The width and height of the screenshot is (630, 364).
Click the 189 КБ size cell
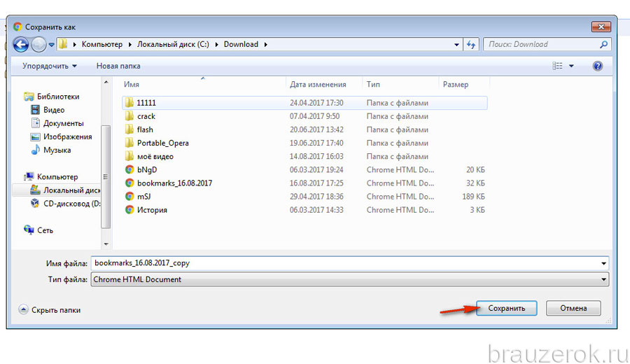coord(473,197)
